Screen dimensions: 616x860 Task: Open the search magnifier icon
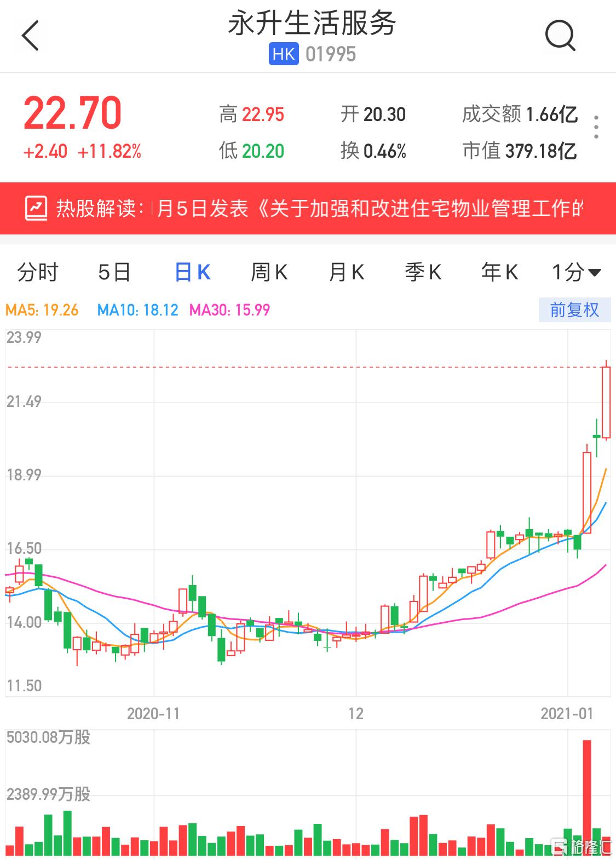(560, 36)
